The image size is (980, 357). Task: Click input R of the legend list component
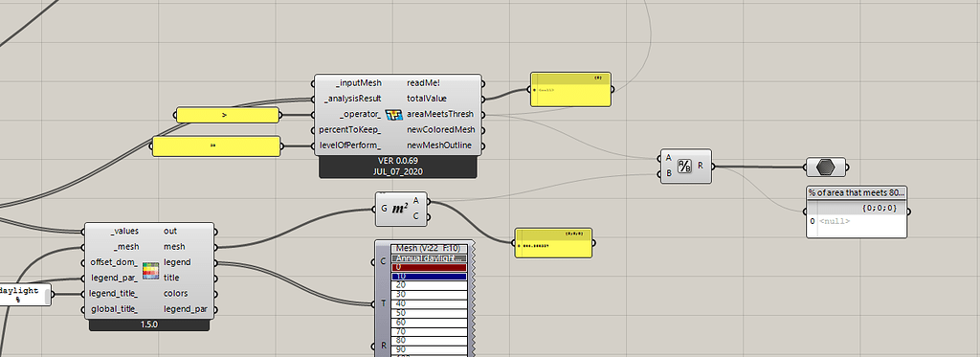(383, 346)
